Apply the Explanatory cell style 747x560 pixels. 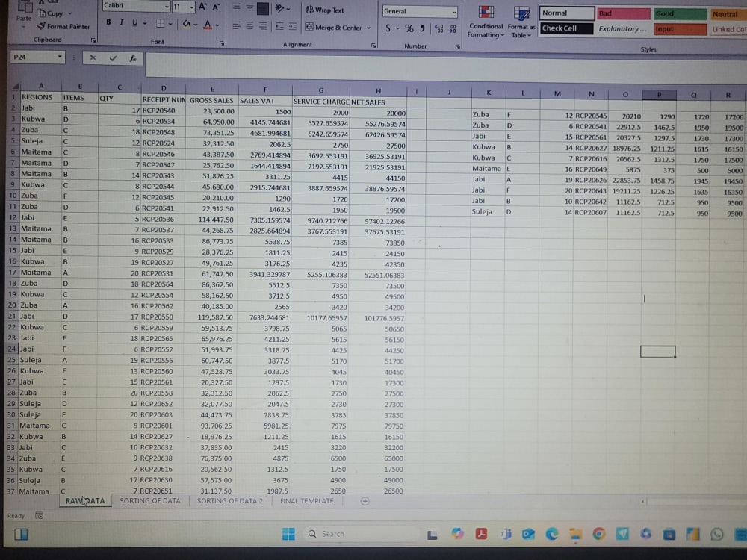[x=623, y=29]
